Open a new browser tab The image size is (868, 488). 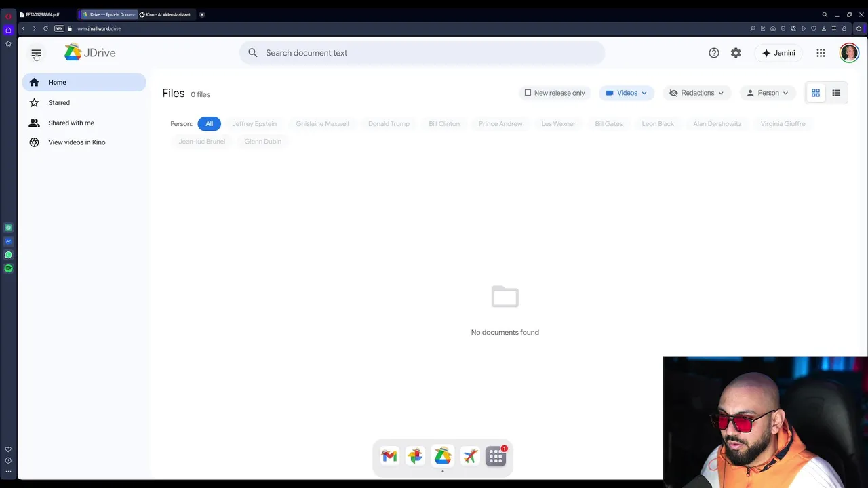click(201, 14)
